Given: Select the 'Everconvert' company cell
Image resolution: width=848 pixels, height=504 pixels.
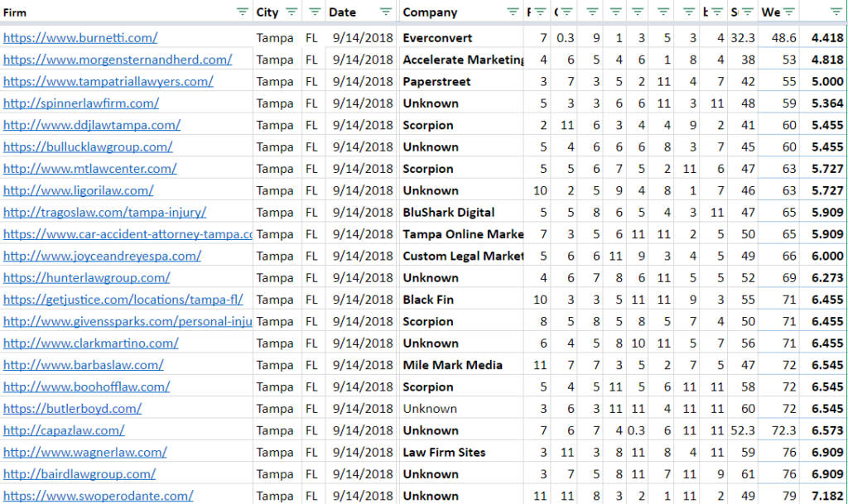Looking at the screenshot, I should click(460, 38).
